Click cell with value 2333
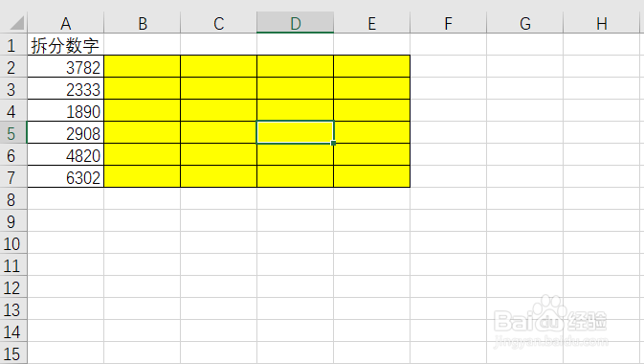644x364 pixels. [66, 88]
